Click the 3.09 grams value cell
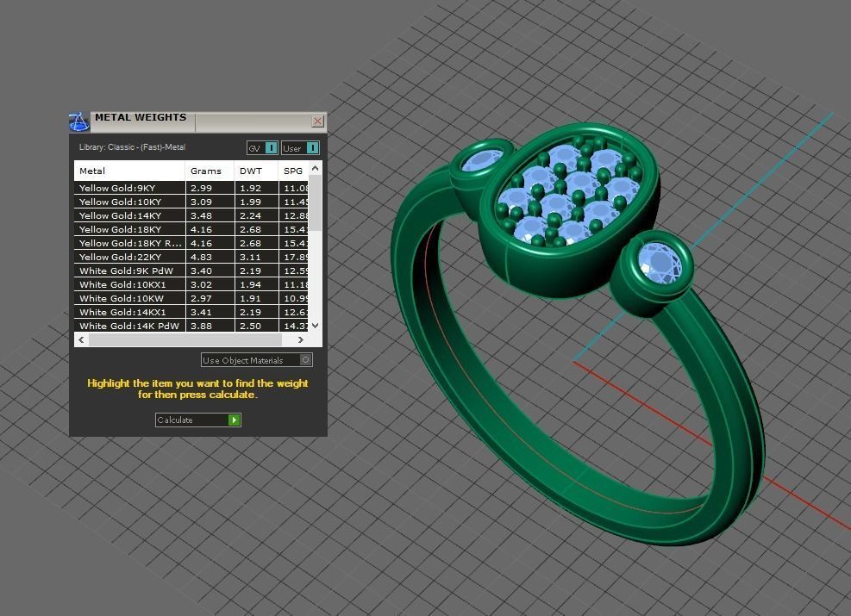Viewport: 851px width, 616px height. click(x=210, y=202)
